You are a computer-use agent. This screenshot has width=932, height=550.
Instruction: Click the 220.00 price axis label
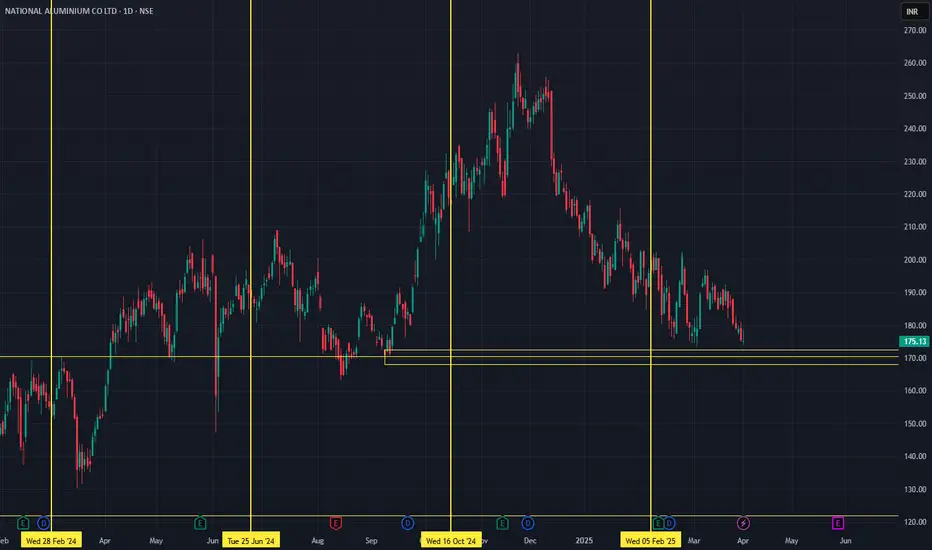[x=915, y=194]
